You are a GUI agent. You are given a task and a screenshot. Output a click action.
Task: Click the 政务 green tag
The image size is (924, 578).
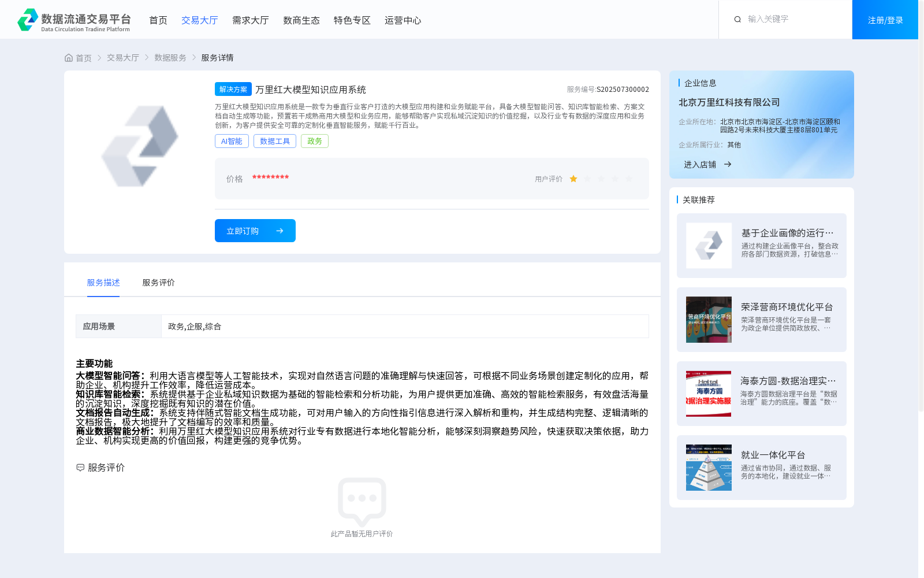[315, 141]
